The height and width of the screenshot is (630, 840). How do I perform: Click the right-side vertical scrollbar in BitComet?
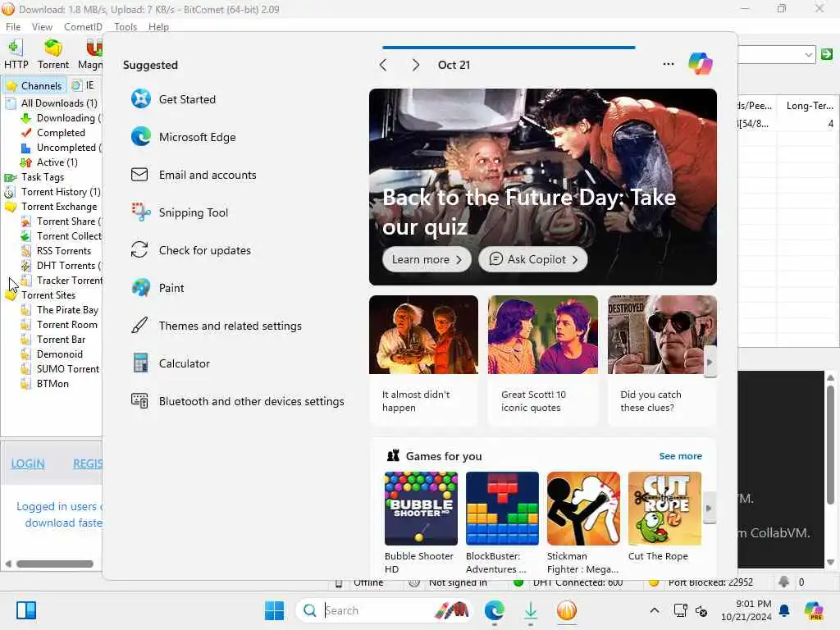(x=830, y=445)
